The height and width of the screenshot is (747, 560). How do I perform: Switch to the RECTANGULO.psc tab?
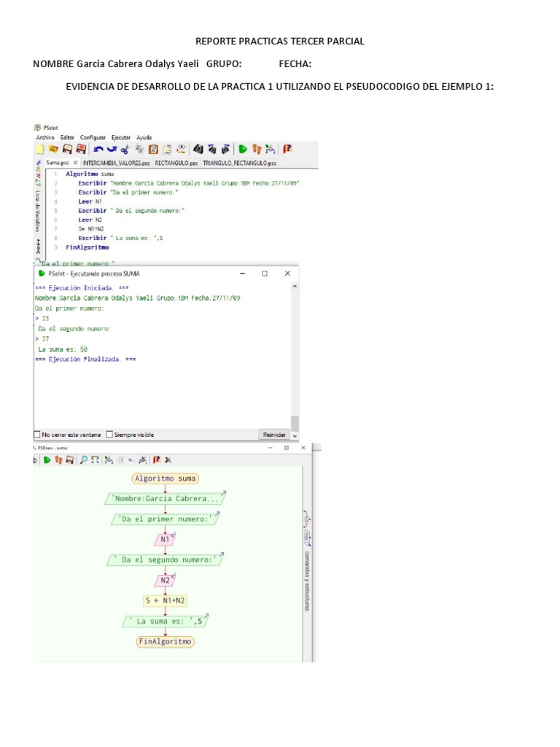pyautogui.click(x=176, y=163)
